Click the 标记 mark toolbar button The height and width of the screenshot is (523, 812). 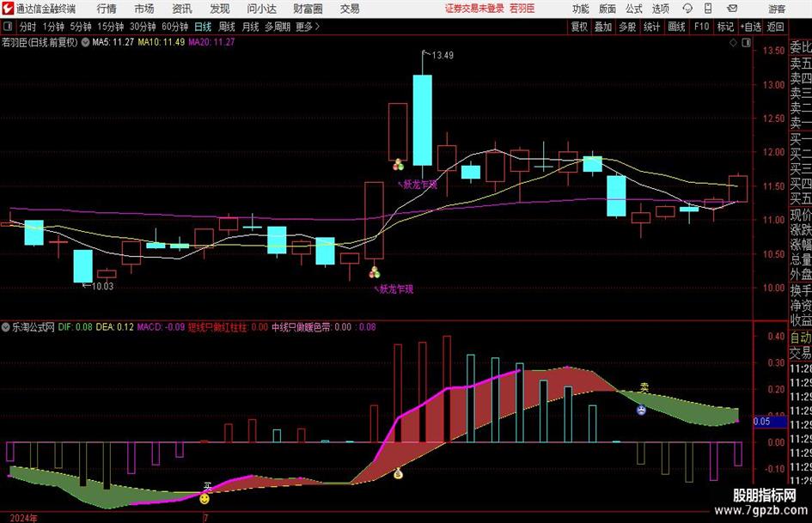(725, 27)
